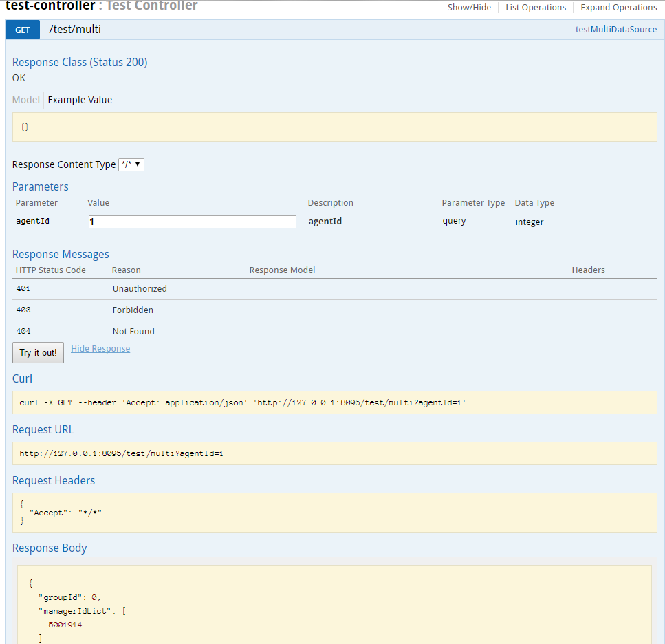Click the Headers column header
Viewport: 665px width, 644px height.
coord(588,270)
